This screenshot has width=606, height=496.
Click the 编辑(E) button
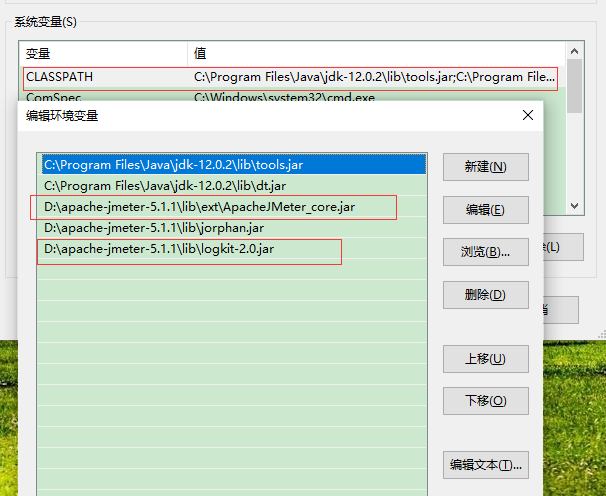(485, 210)
